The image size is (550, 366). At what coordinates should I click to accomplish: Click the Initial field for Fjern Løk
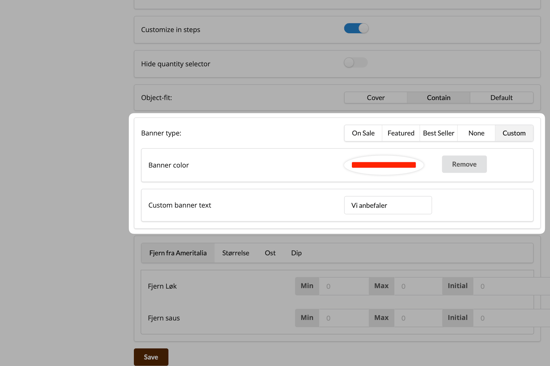(511, 286)
